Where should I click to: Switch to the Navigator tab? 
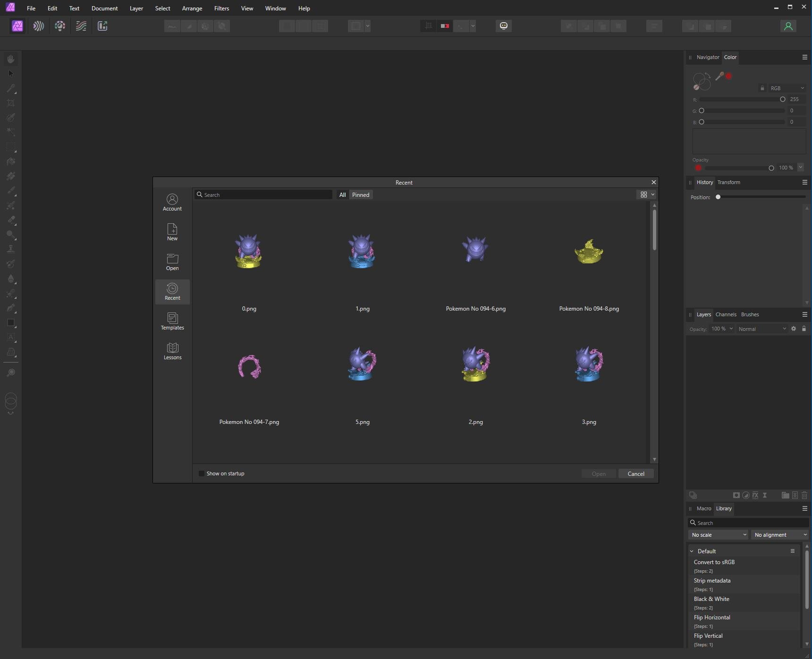pyautogui.click(x=708, y=57)
